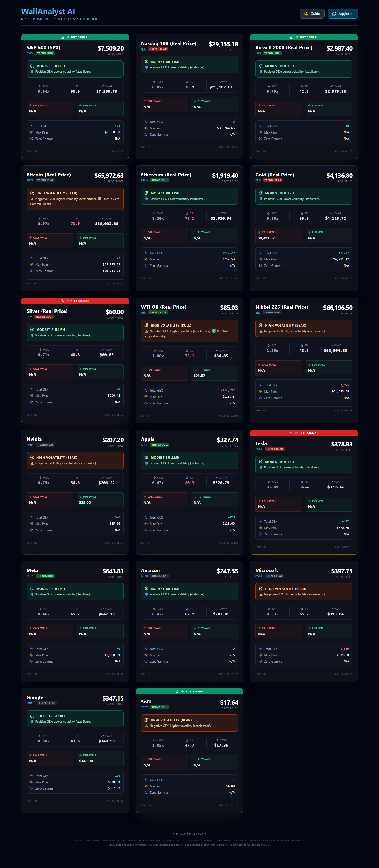Click the warning triangle in Nikkei 225 high volatility box
379x868 pixels.
tap(261, 331)
